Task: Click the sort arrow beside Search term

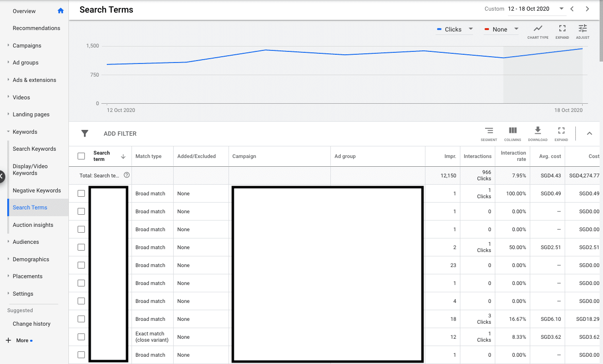Action: [123, 157]
